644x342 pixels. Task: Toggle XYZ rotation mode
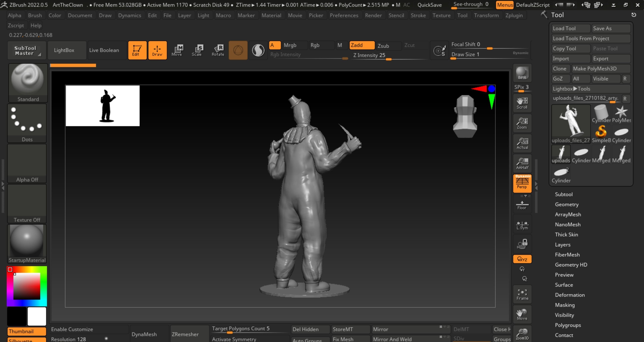[522, 259]
